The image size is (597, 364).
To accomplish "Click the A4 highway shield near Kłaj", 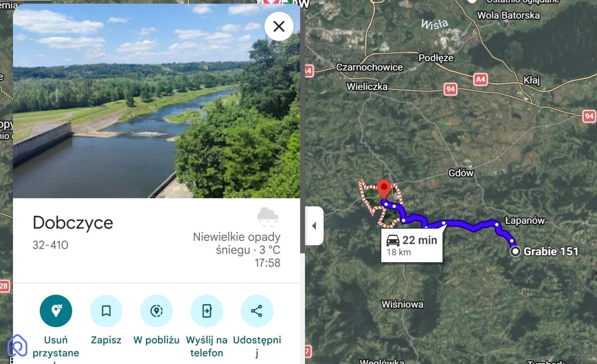I will click(x=480, y=79).
